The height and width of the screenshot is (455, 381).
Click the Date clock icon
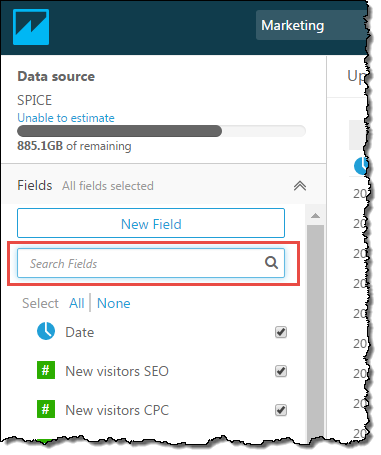46,331
